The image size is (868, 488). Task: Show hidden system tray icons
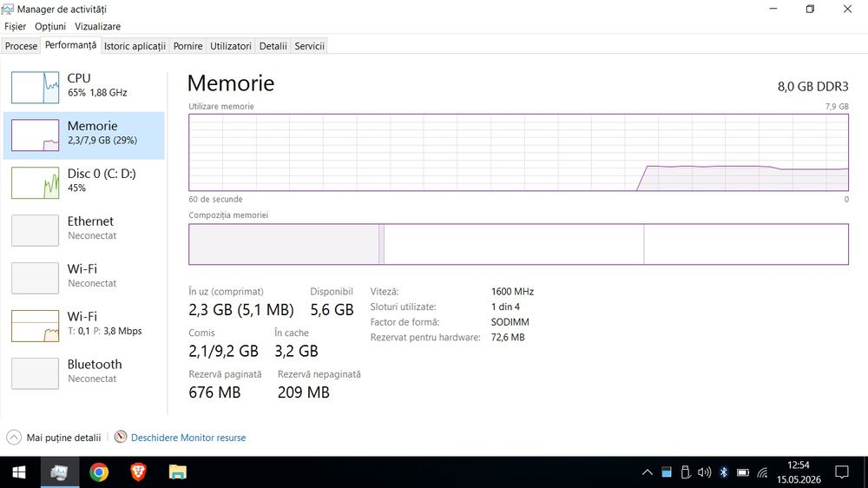(x=648, y=472)
